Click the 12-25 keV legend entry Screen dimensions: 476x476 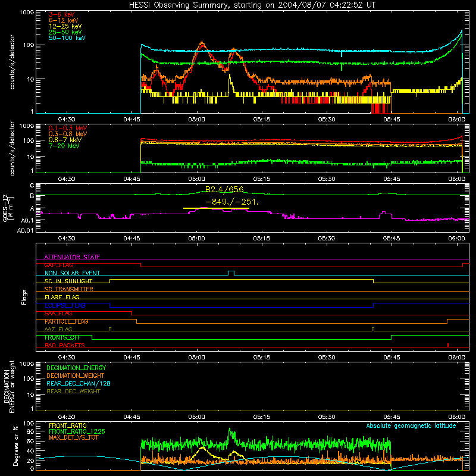65,26
